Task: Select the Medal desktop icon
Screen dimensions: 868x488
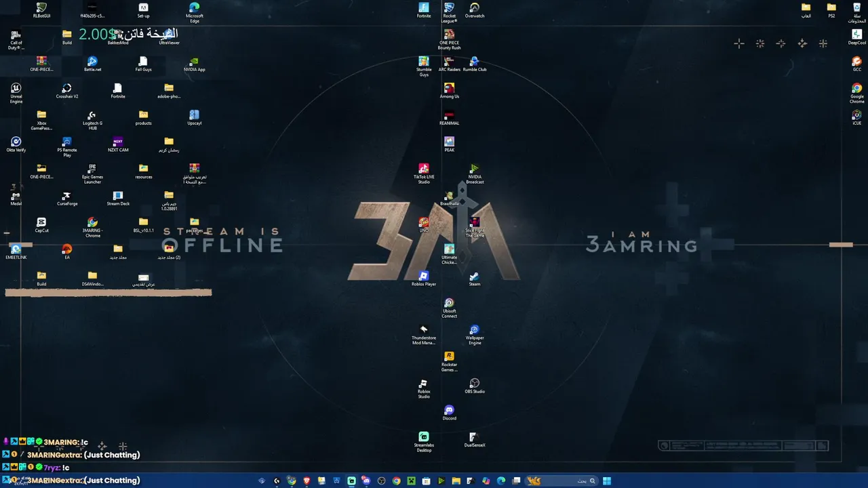Action: coord(16,198)
